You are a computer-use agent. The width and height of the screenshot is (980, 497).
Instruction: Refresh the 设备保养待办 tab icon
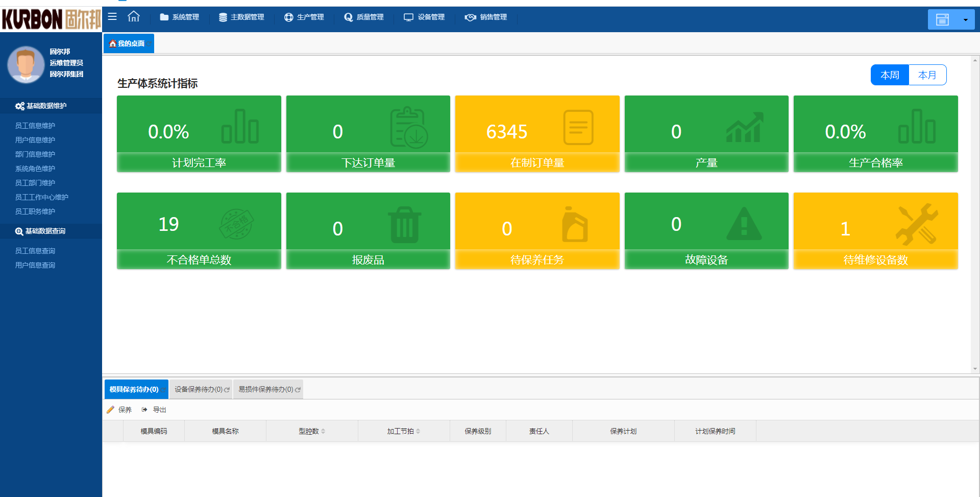tap(227, 390)
